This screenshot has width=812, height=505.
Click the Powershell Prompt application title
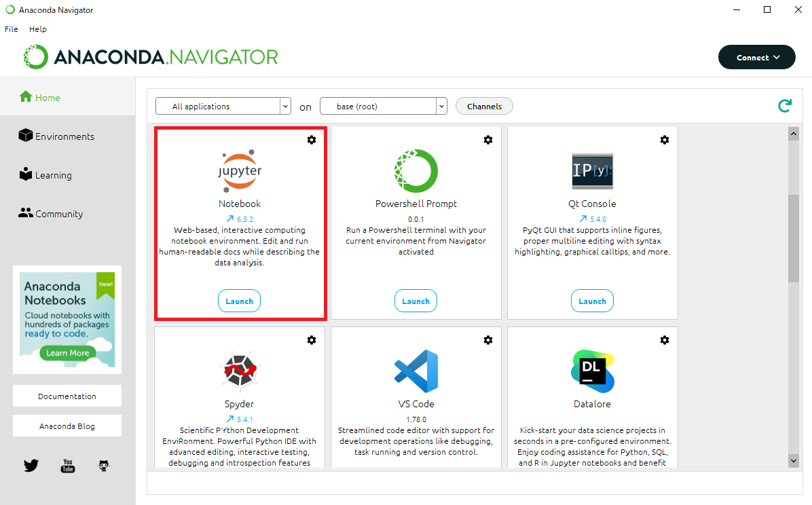pos(416,204)
